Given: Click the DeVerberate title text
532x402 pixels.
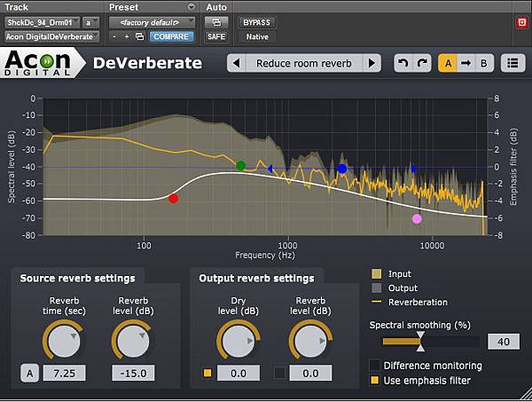Looking at the screenshot, I should pyautogui.click(x=147, y=63).
